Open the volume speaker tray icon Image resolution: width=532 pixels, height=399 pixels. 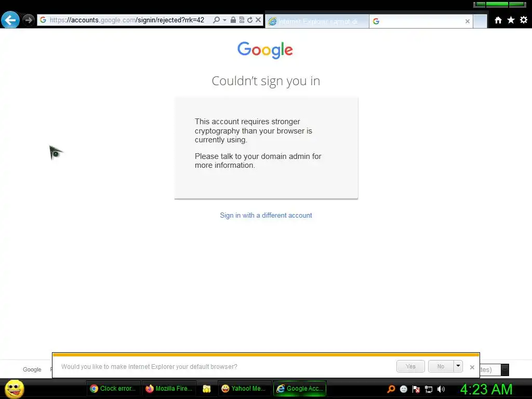coord(441,389)
